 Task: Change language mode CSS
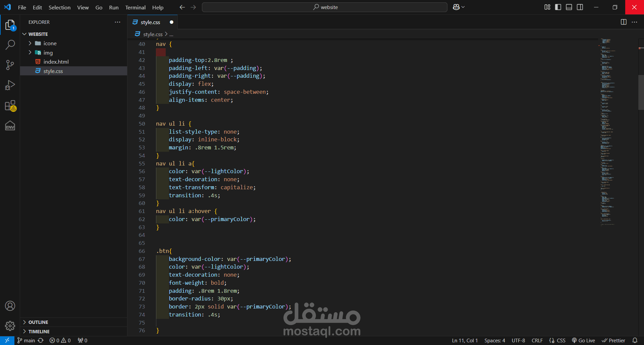pos(561,340)
